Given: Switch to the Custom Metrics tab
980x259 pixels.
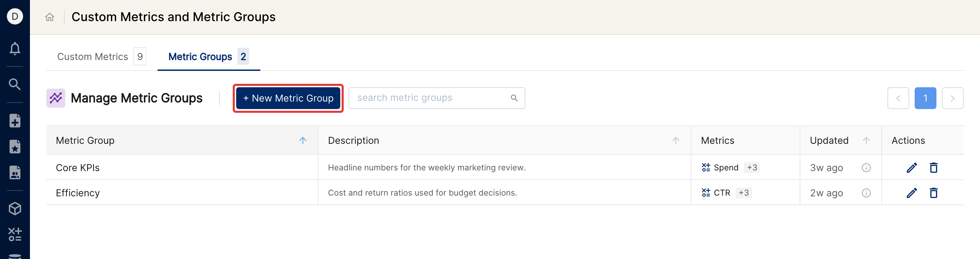Looking at the screenshot, I should point(101,56).
